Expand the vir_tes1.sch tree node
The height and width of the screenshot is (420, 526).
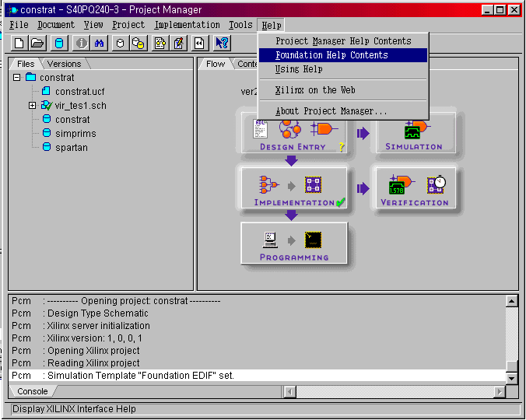32,105
